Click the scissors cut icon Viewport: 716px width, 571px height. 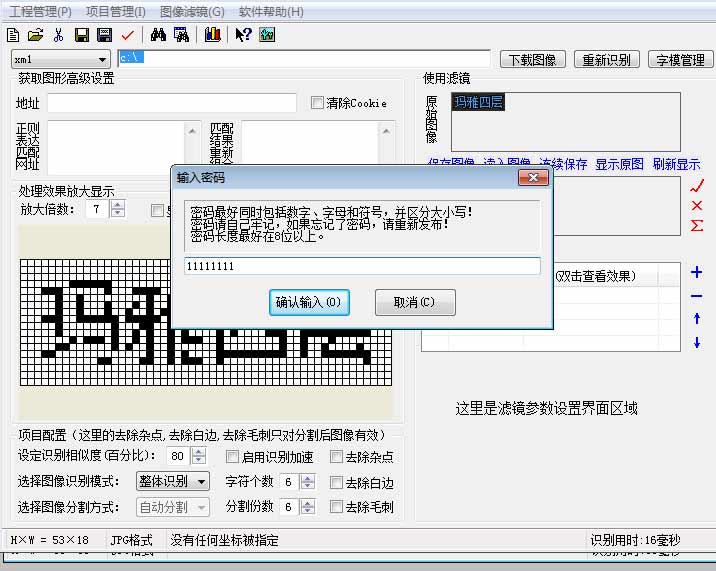[58, 35]
